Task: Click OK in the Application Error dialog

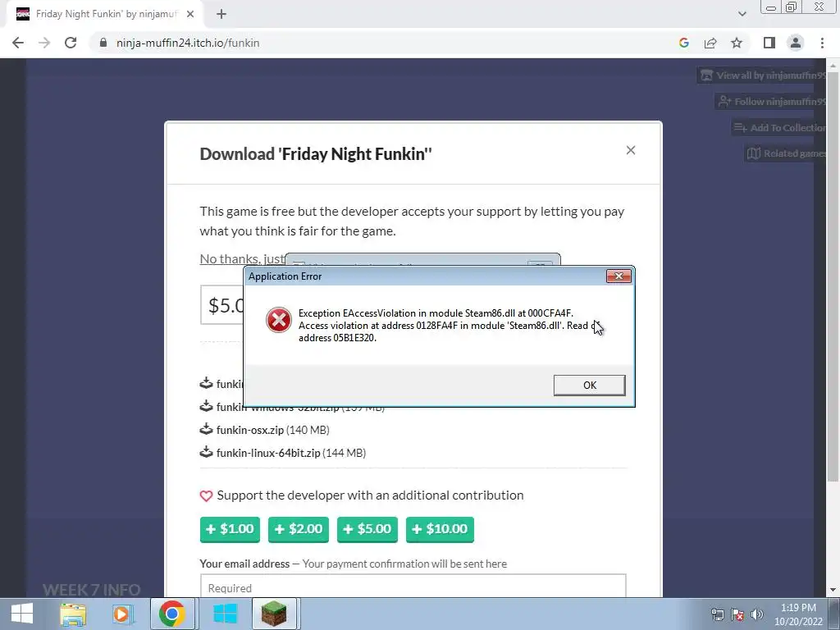Action: tap(589, 386)
